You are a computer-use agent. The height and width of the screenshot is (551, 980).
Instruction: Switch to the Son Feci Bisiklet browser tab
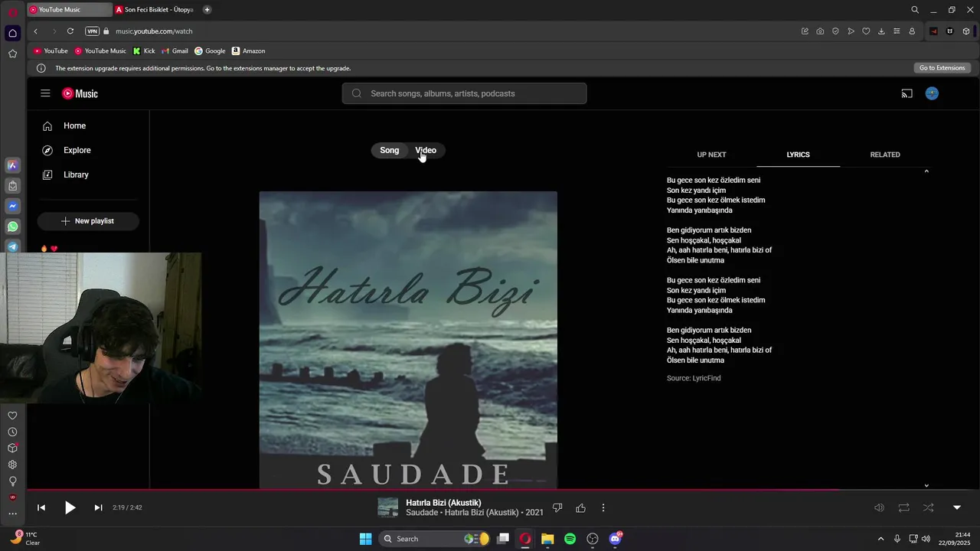[155, 10]
